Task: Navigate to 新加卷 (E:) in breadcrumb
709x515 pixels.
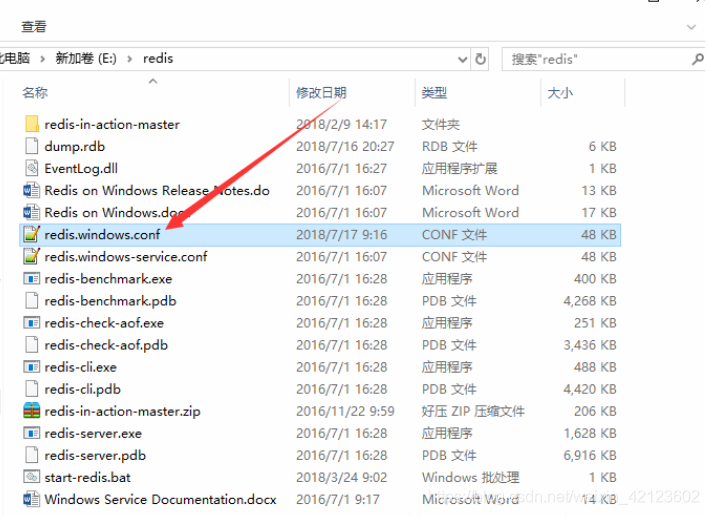Action: (x=86, y=58)
